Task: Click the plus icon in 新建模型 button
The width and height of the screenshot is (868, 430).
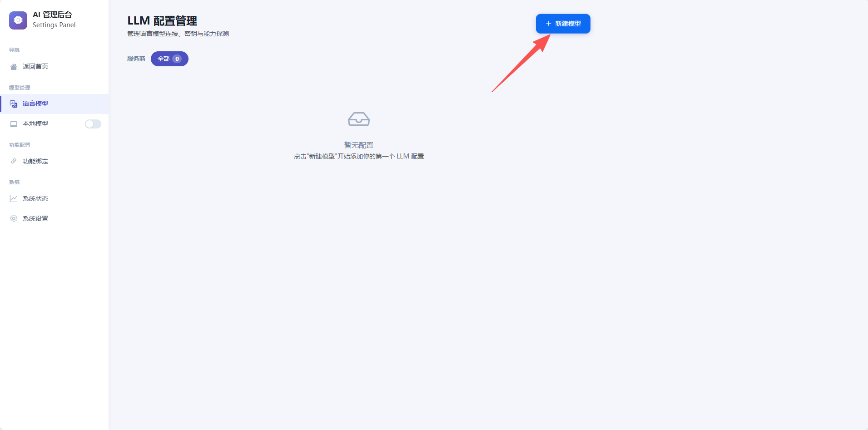Action: (x=549, y=24)
